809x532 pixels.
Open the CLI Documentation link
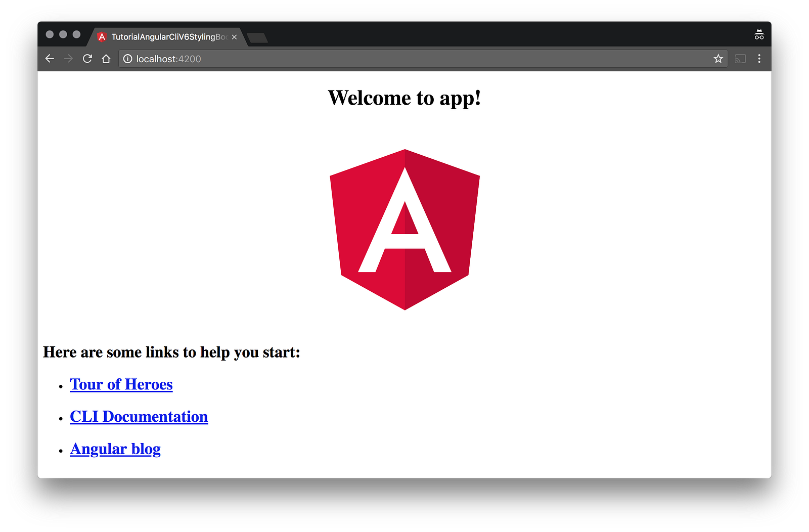coord(139,417)
